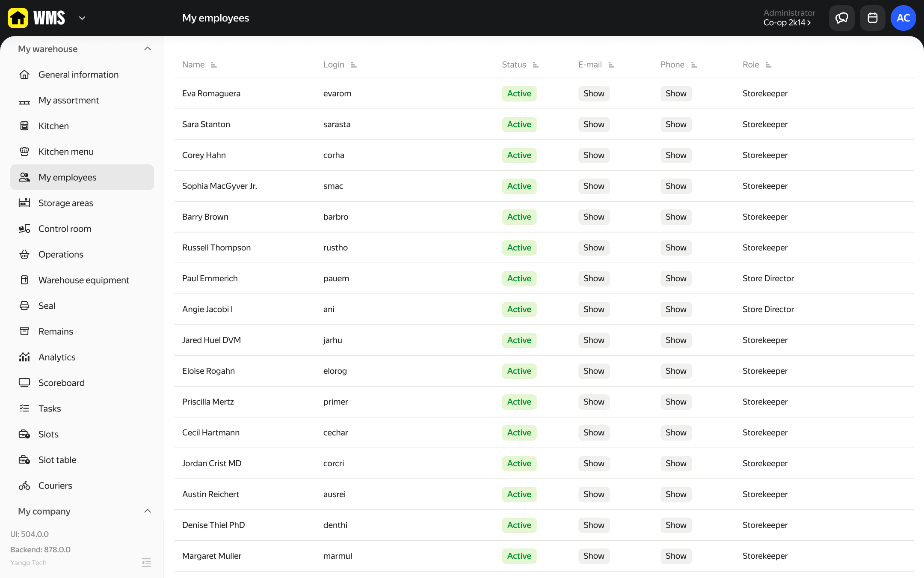This screenshot has height=578, width=924.
Task: Sort by Login column icon
Action: click(353, 65)
